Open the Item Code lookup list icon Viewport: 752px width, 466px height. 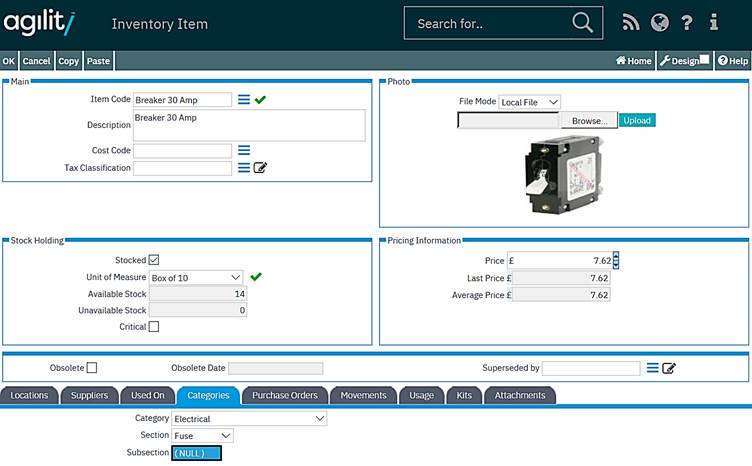pyautogui.click(x=244, y=100)
